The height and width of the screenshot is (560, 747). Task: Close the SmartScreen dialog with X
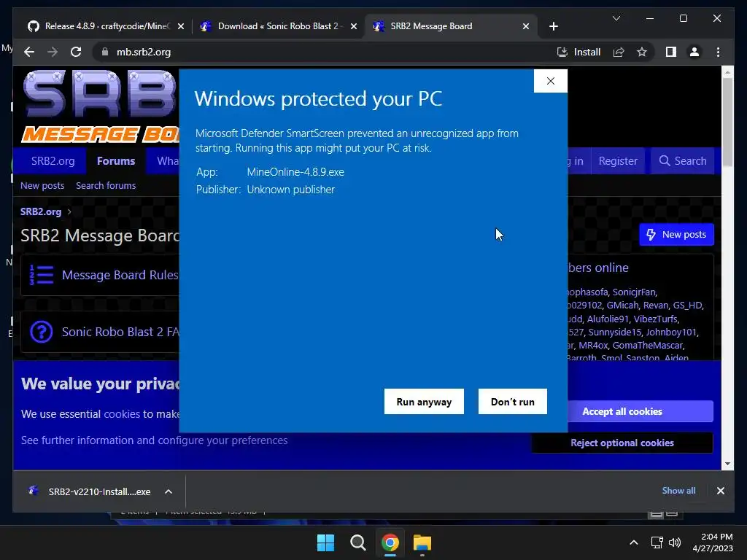[550, 81]
